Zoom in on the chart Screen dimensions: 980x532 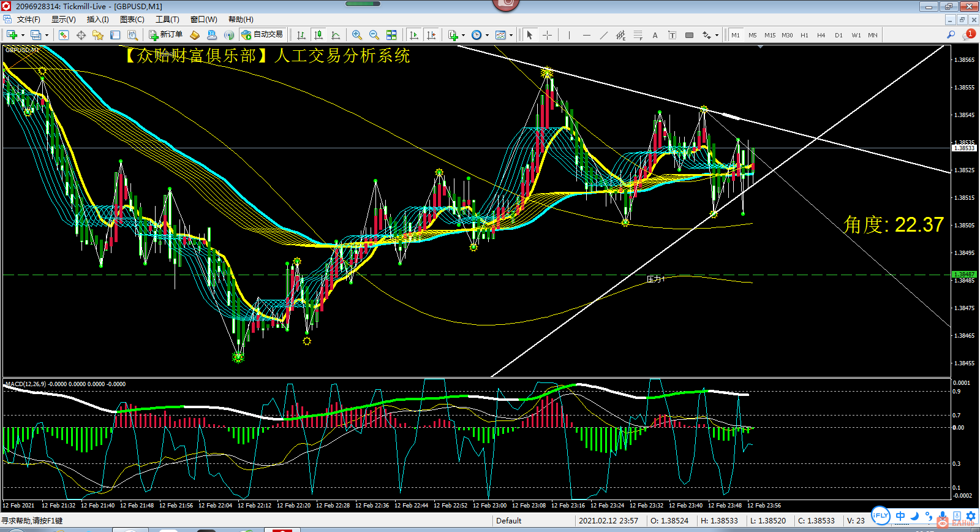tap(356, 35)
